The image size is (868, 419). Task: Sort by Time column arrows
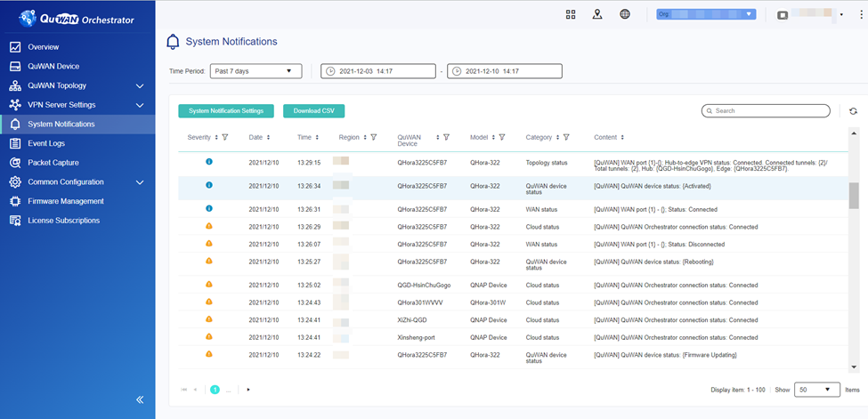(x=317, y=137)
